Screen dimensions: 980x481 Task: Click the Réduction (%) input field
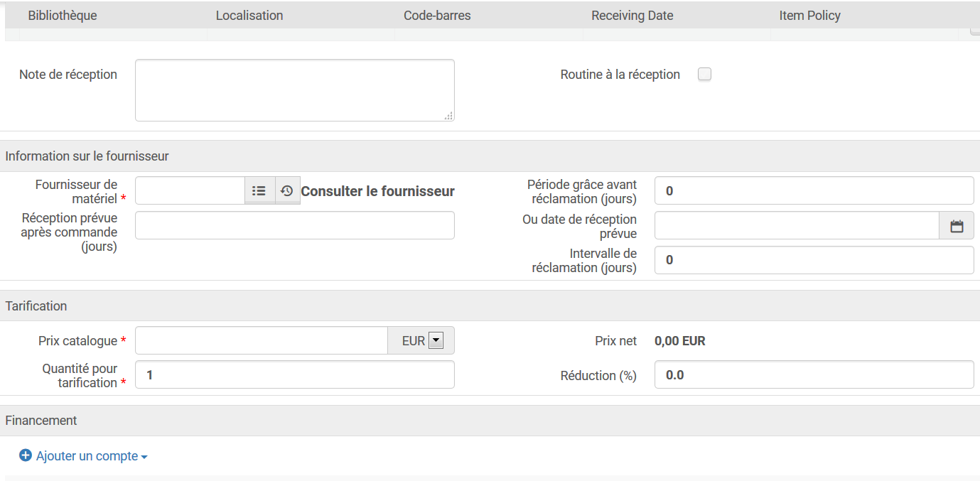[814, 375]
